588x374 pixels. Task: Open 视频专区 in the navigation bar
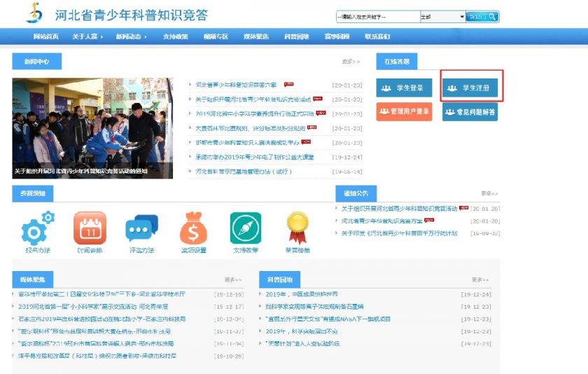(216, 36)
